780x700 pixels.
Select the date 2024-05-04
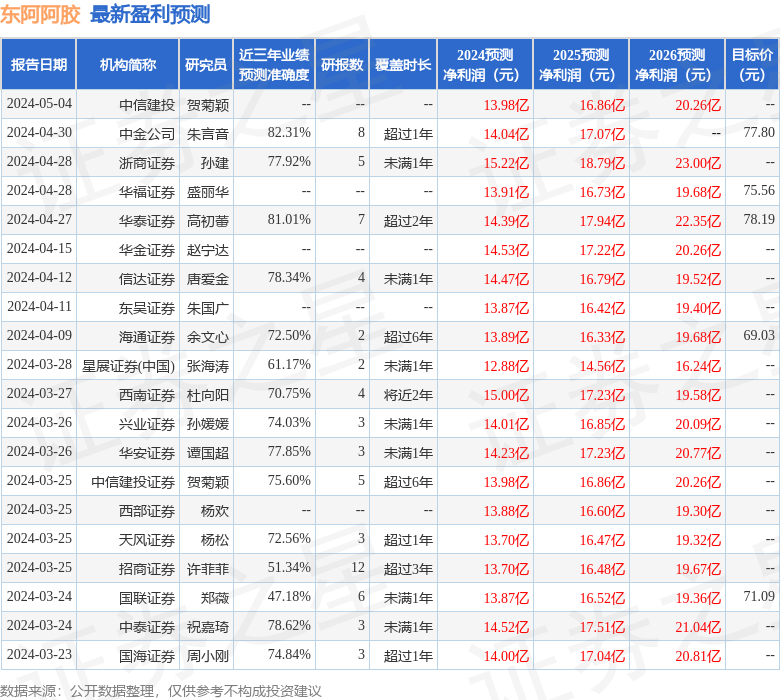tap(39, 104)
